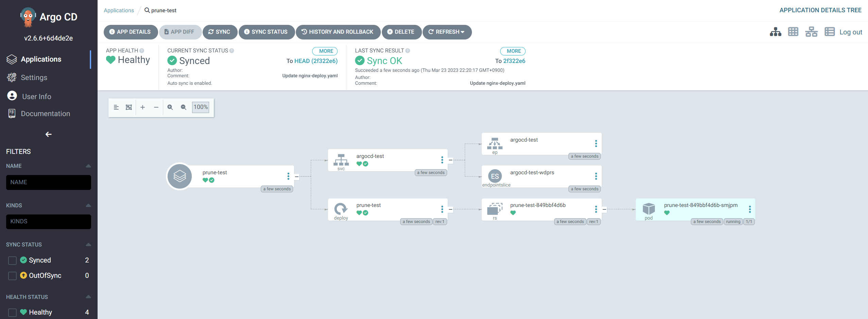This screenshot has height=319, width=868.
Task: Collapse children of prune-test application node
Action: (296, 177)
